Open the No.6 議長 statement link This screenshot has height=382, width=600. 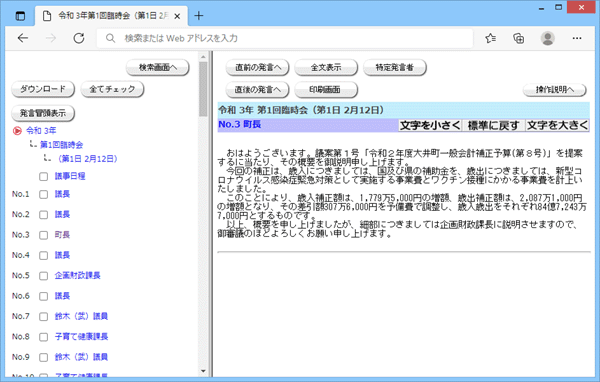[62, 296]
